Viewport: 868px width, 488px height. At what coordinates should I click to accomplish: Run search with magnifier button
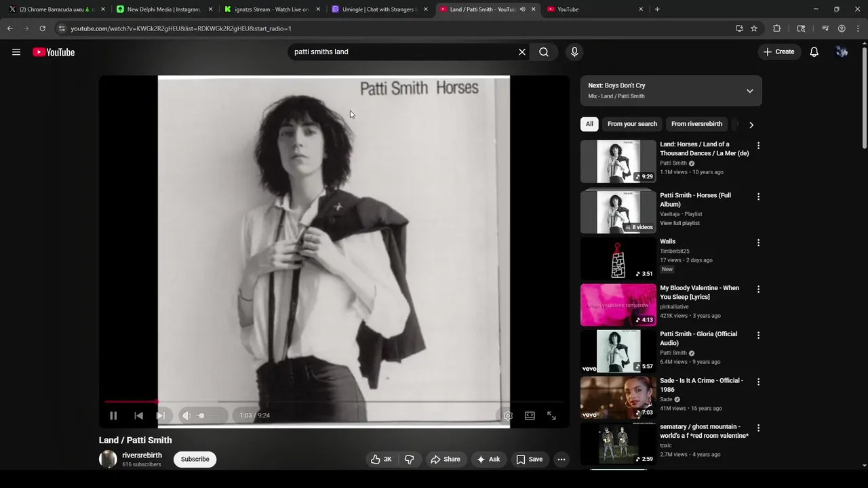(544, 52)
